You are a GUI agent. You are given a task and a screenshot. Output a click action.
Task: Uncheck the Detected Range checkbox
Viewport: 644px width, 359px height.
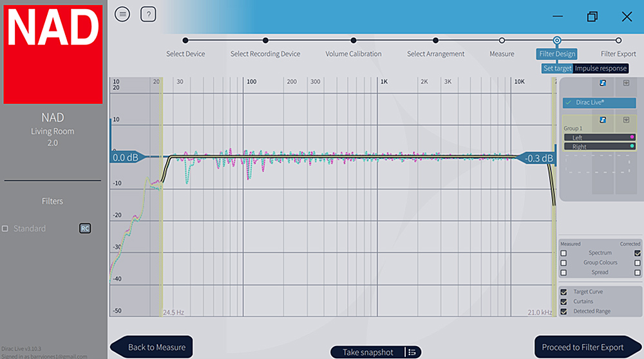click(563, 311)
